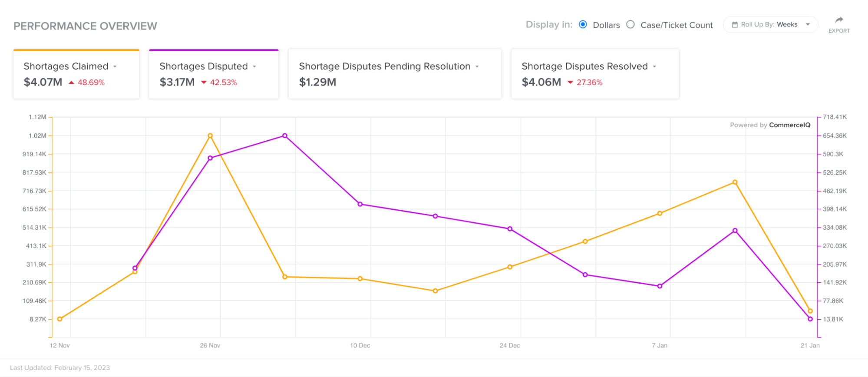Click the calendar icon in Roll Up By
Viewport: 868px width, 377px height.
[735, 25]
